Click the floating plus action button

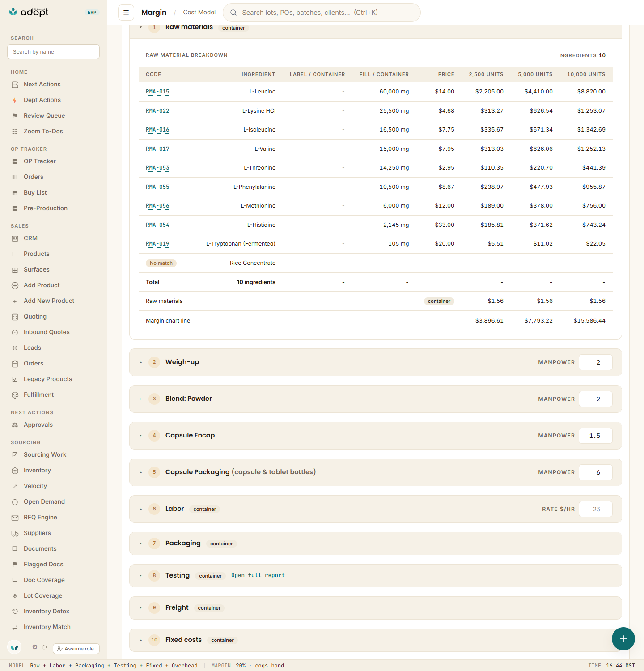[623, 639]
